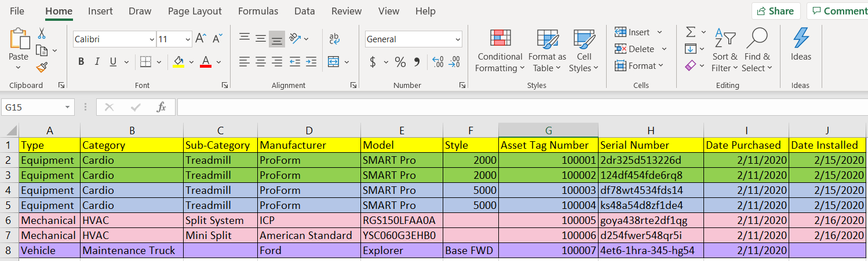Click the Share button
This screenshot has height=261, width=868.
tap(776, 11)
